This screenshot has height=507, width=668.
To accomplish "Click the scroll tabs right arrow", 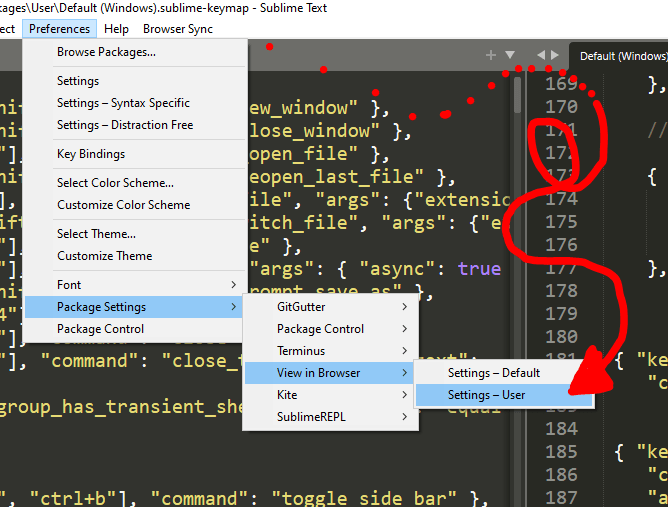I will pyautogui.click(x=555, y=55).
